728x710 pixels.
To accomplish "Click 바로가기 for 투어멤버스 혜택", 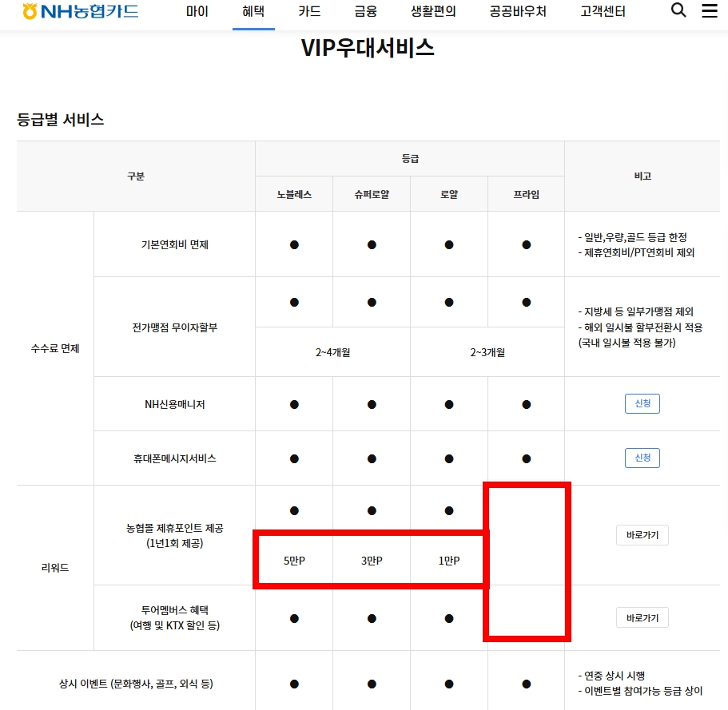I will tap(642, 617).
